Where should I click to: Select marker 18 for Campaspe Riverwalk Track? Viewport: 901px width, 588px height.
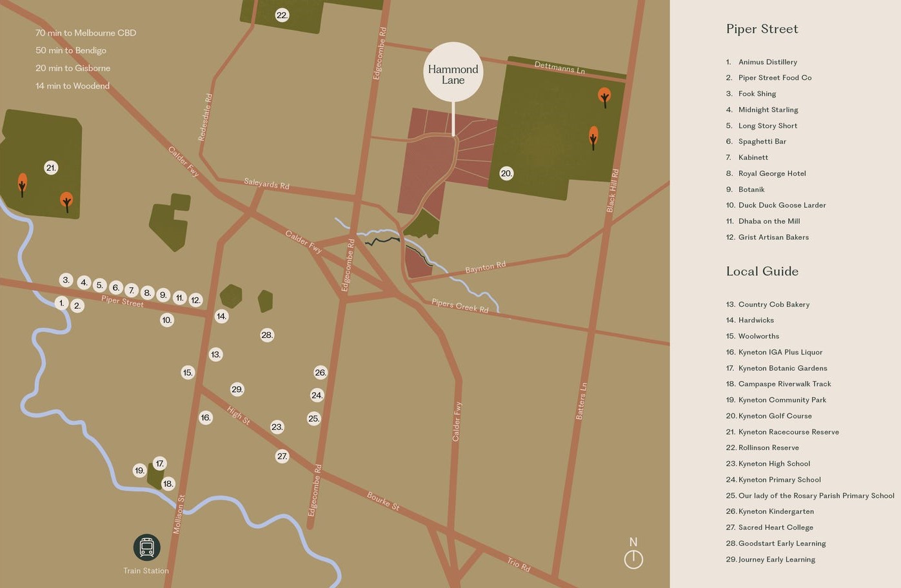168,484
